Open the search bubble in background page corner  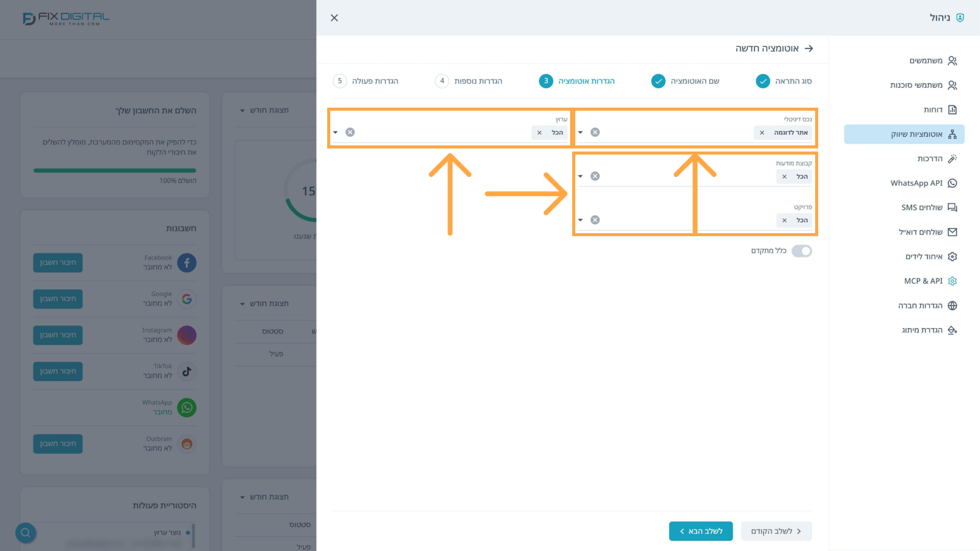point(26,533)
